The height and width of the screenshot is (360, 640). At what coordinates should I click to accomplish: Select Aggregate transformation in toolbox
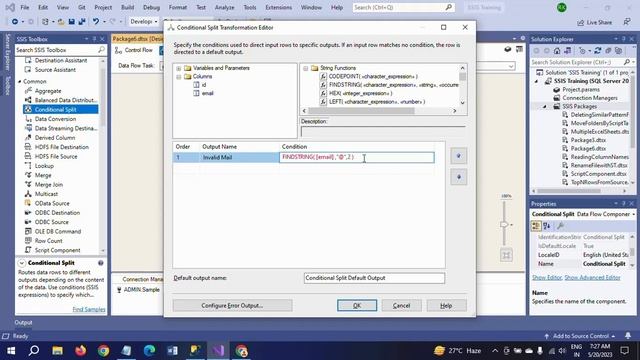[x=48, y=91]
